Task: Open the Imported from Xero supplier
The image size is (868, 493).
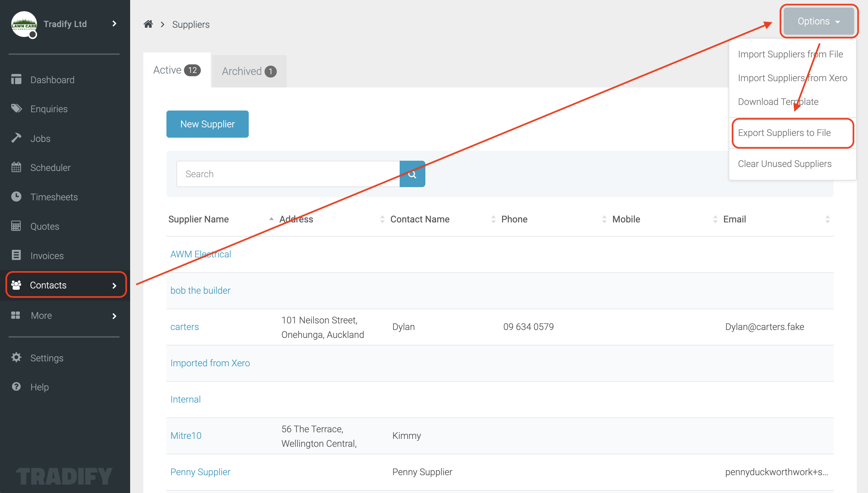Action: [210, 363]
